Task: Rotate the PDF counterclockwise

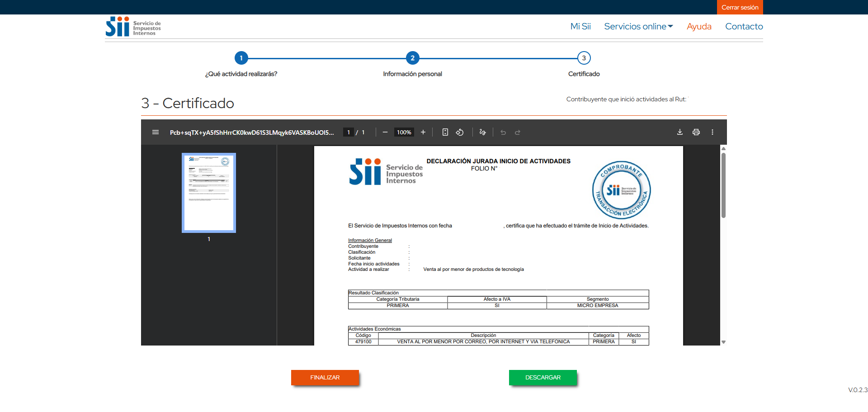Action: (x=460, y=132)
